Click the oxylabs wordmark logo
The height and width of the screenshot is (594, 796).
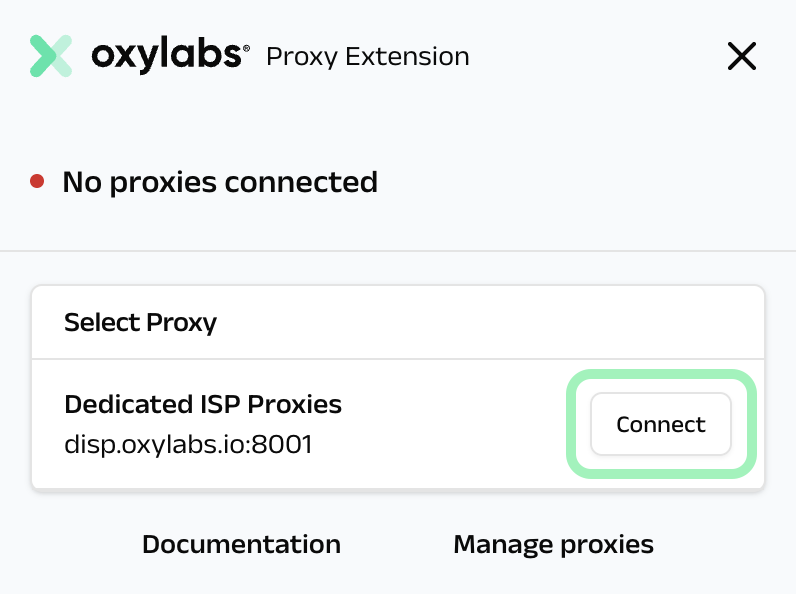pos(165,56)
